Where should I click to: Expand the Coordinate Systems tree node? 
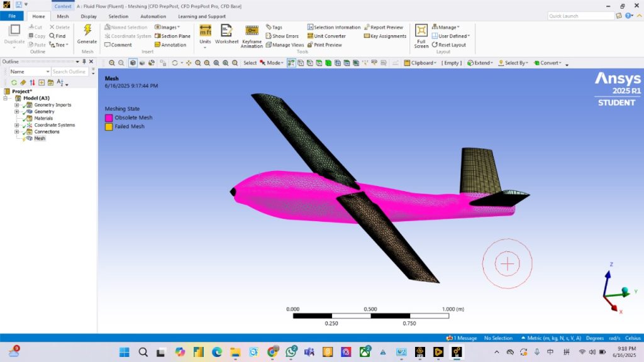tap(17, 125)
